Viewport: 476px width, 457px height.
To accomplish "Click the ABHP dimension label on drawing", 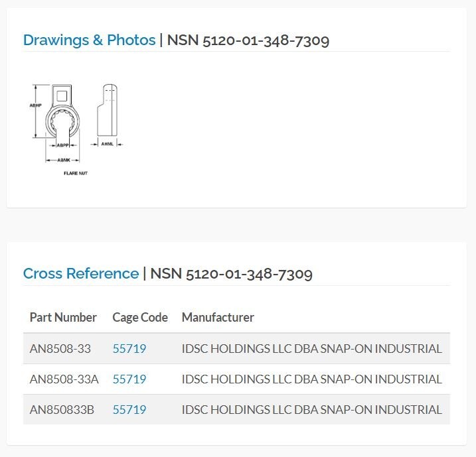I will point(36,105).
